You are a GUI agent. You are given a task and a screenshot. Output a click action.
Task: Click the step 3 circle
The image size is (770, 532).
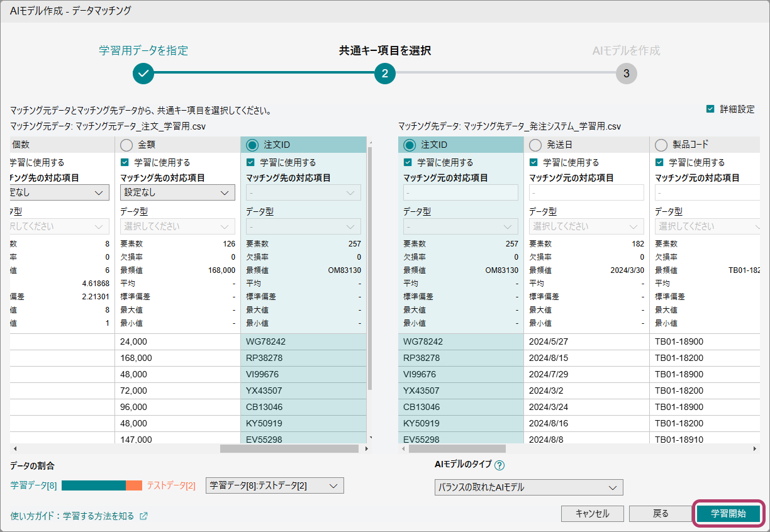click(626, 74)
